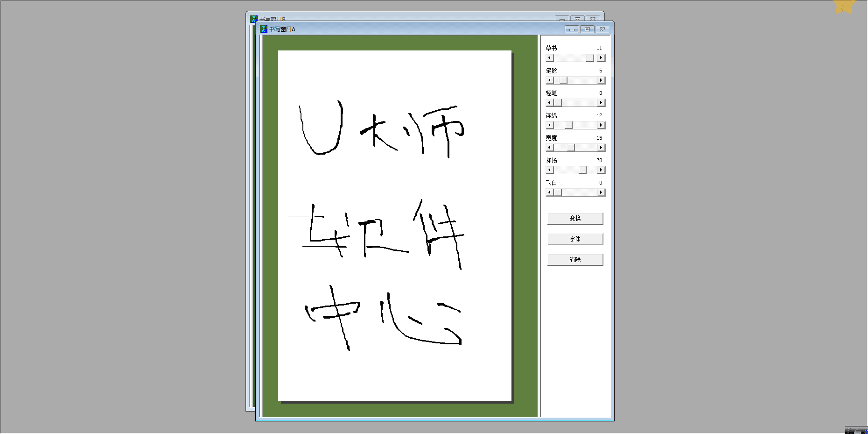Click left arrow of 草书 slider
Viewport: 868px width, 434px height.
click(x=550, y=58)
